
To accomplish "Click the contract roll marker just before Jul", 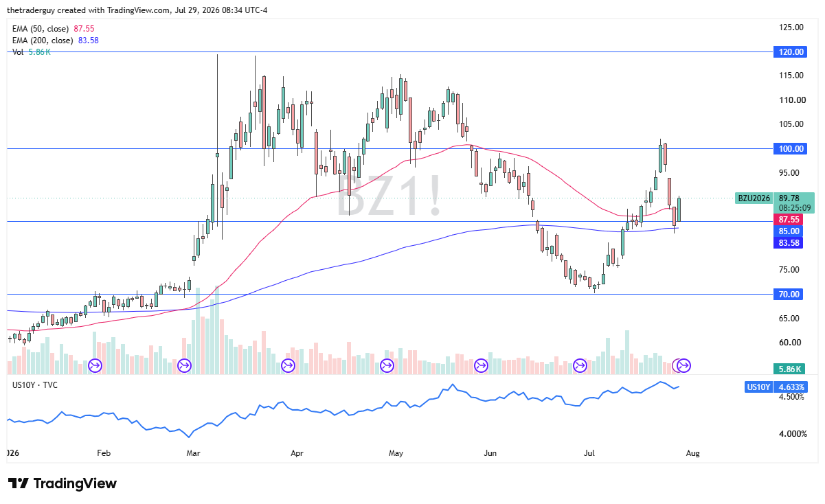I will [x=580, y=366].
